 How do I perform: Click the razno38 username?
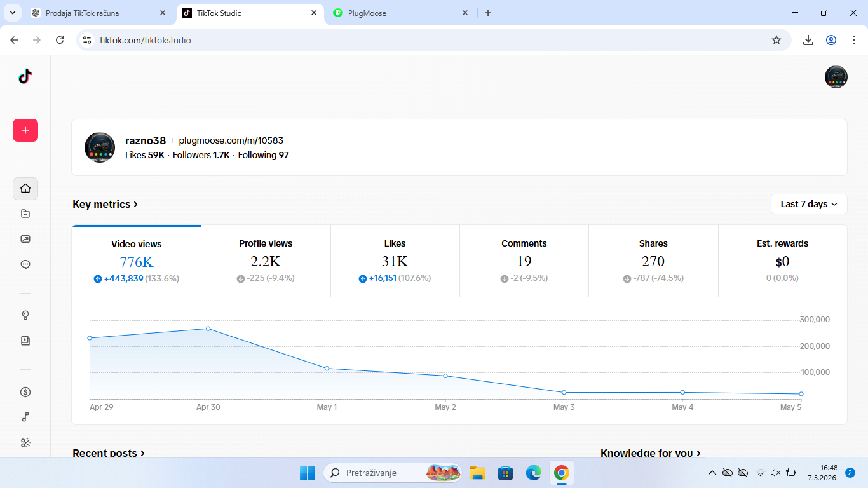coord(146,140)
